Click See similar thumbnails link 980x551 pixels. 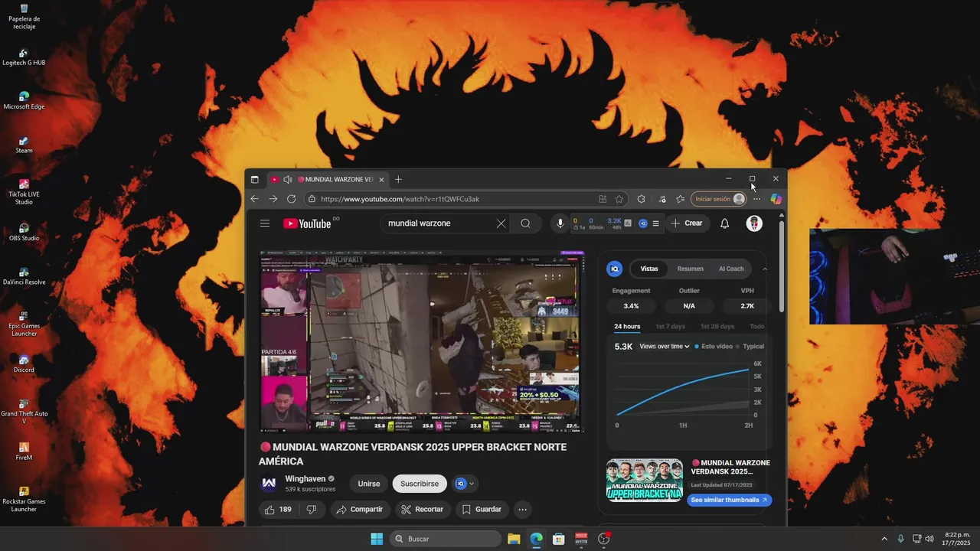[x=729, y=500]
